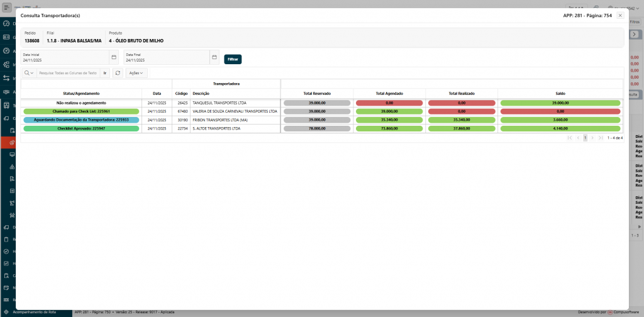Click the Total Agendado column header
Viewport: 644px width, 317px height.
click(389, 94)
